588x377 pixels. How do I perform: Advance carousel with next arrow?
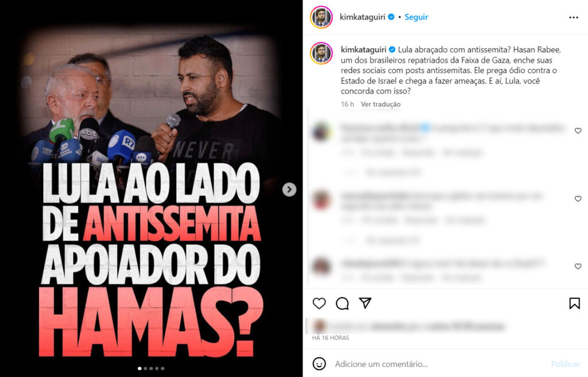click(x=289, y=190)
